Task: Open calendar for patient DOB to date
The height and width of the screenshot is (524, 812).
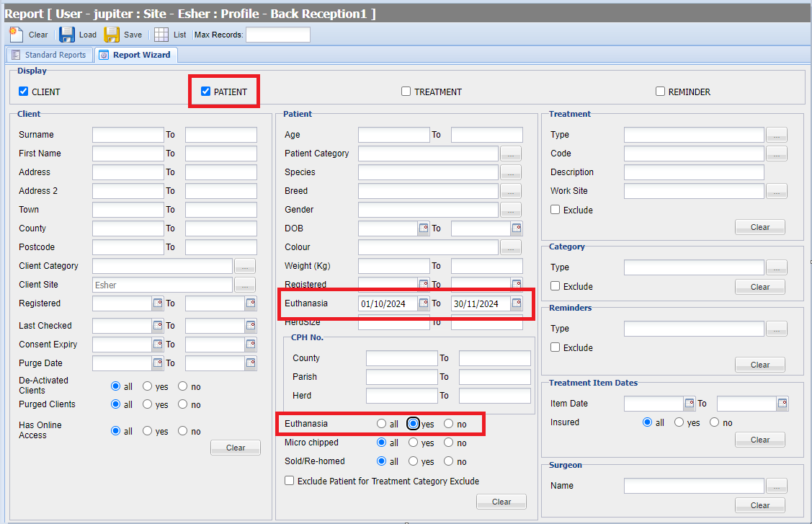Action: click(517, 228)
